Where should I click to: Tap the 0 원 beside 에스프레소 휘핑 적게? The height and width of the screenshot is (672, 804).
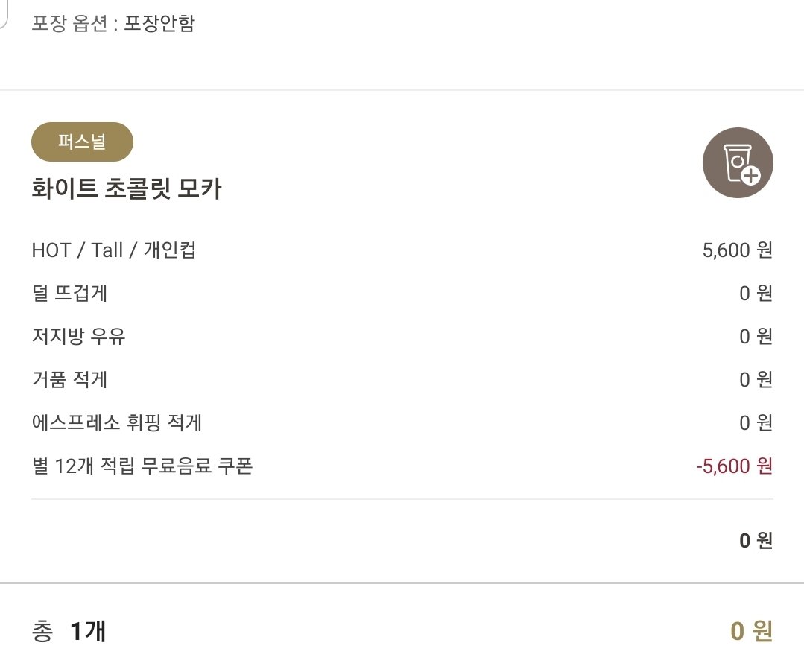click(756, 423)
